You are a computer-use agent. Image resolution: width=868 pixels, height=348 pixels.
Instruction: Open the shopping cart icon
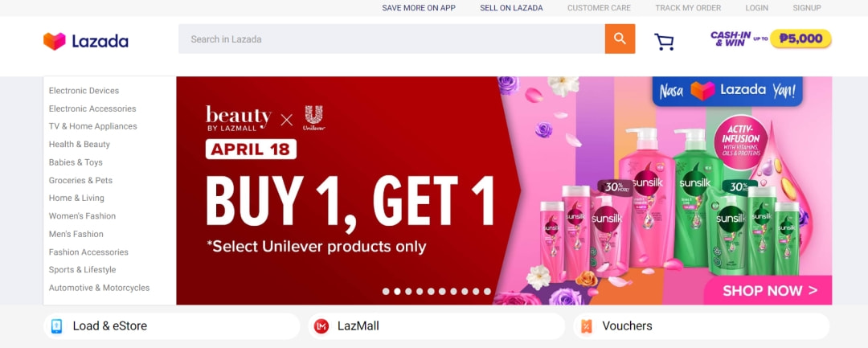pos(664,42)
